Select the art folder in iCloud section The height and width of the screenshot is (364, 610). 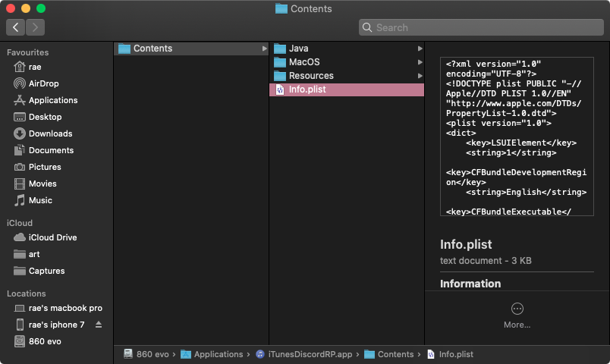pos(27,254)
